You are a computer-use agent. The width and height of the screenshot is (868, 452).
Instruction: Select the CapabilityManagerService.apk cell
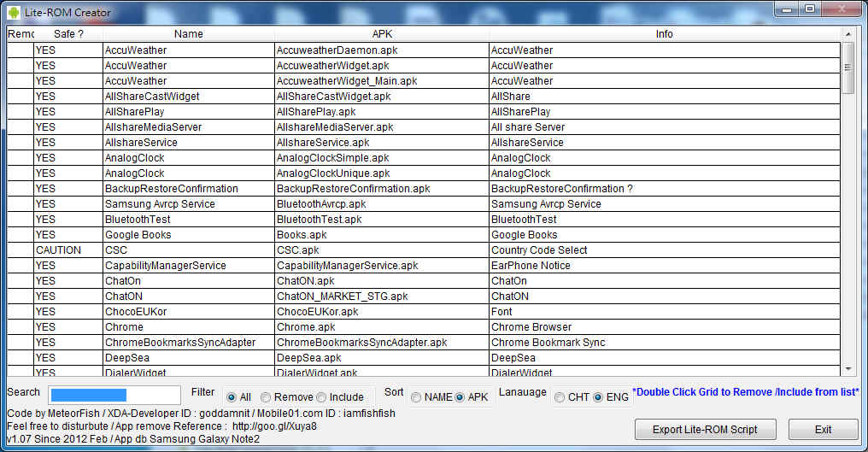coord(382,266)
